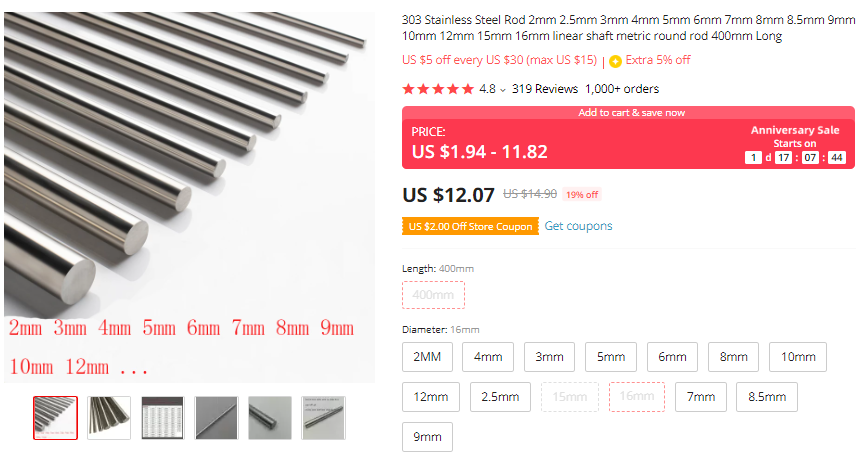
Task: Click Get coupons link
Action: (578, 226)
